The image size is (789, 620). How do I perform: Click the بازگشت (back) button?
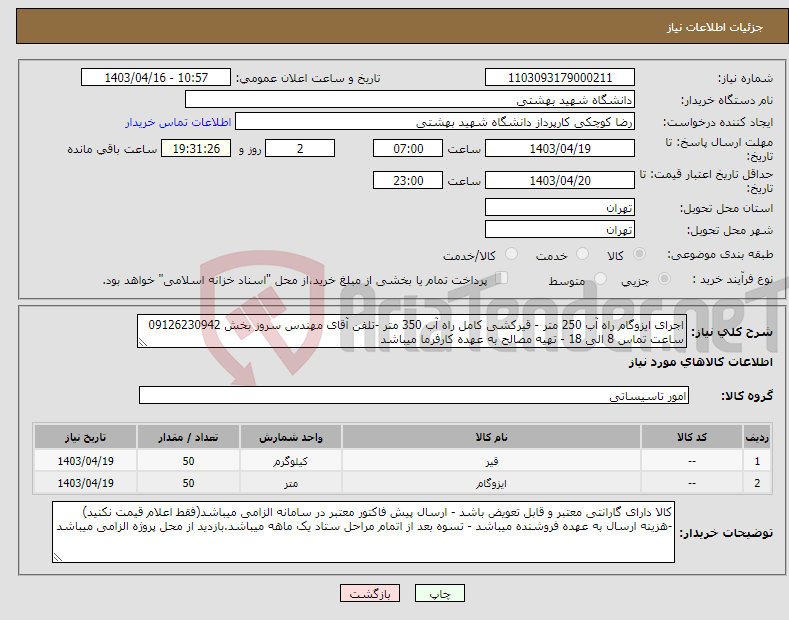(370, 593)
